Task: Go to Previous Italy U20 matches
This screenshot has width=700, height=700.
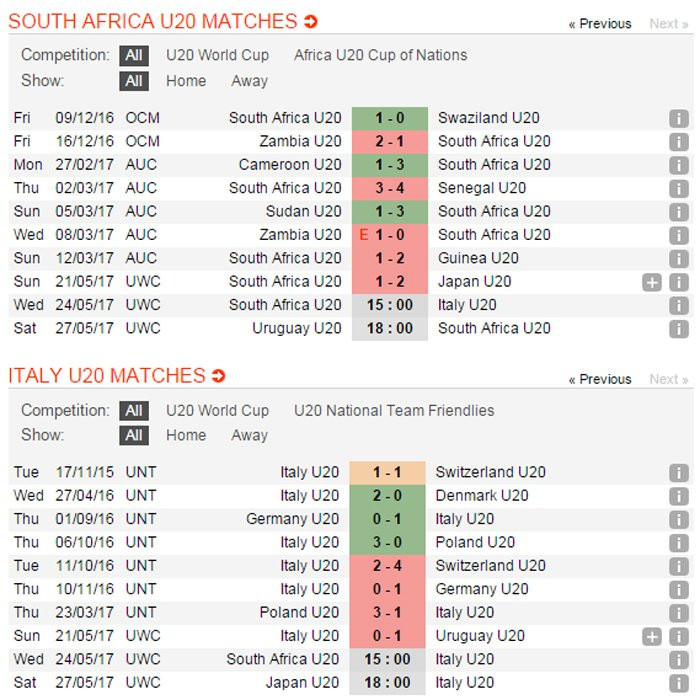Action: point(600,379)
